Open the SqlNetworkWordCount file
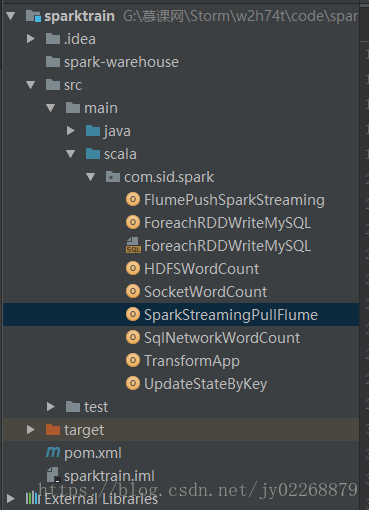The image size is (369, 510). (x=222, y=338)
